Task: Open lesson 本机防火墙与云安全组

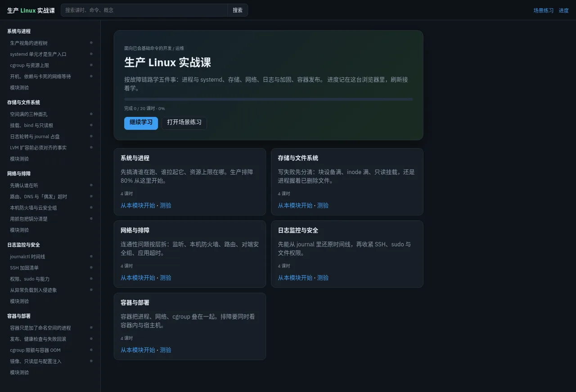Action: tap(51, 208)
